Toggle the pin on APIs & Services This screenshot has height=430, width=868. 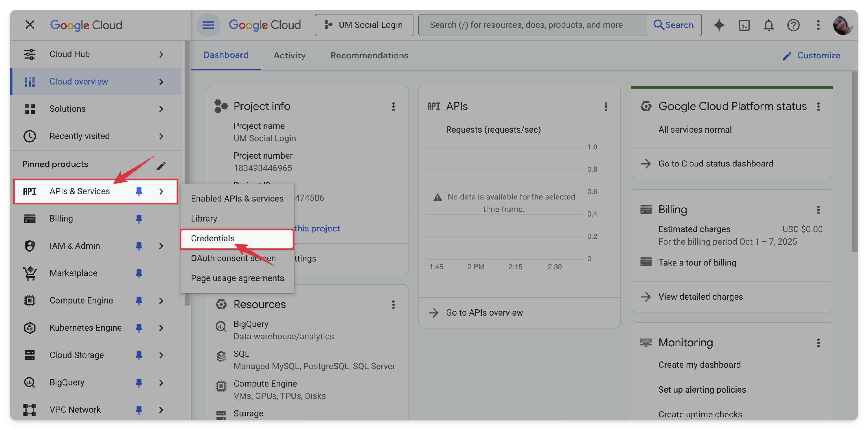(139, 192)
